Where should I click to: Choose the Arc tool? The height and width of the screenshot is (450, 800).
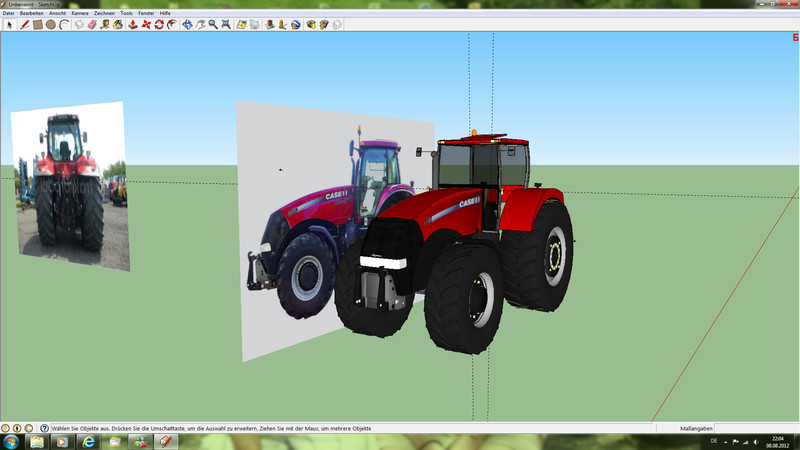pos(64,24)
